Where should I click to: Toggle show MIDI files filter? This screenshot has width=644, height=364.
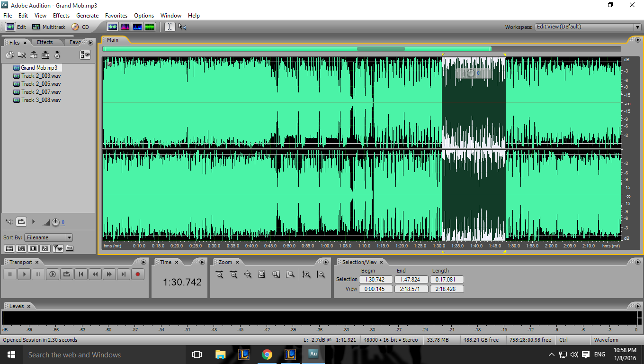tap(45, 248)
